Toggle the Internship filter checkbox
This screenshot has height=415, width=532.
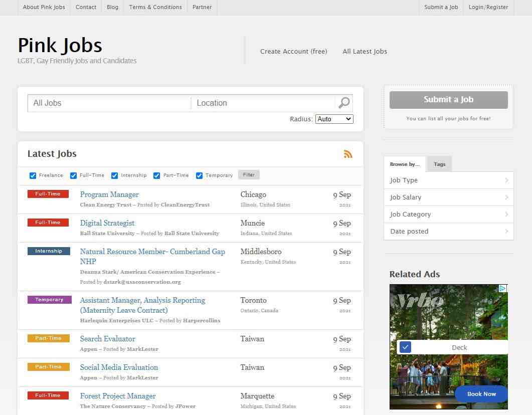[115, 175]
